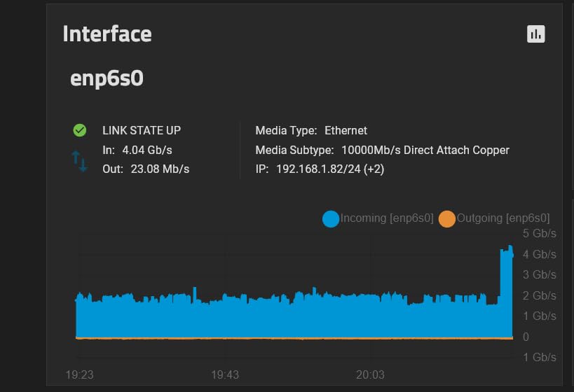Click the in/out traffic arrows icon
The image size is (574, 392).
[79, 161]
